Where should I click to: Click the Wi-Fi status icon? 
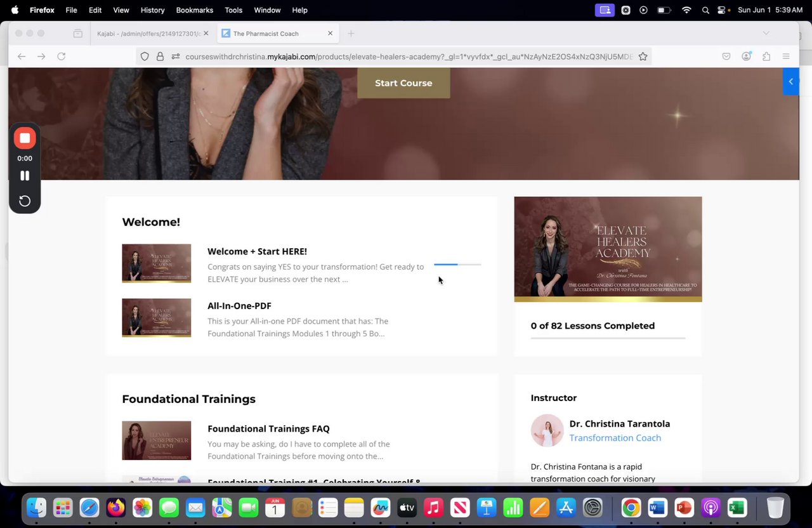point(686,10)
